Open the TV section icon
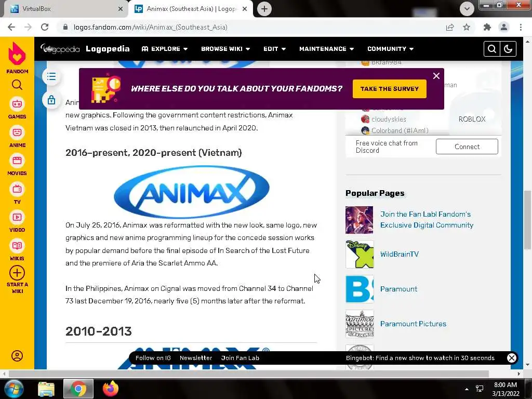 [x=17, y=189]
